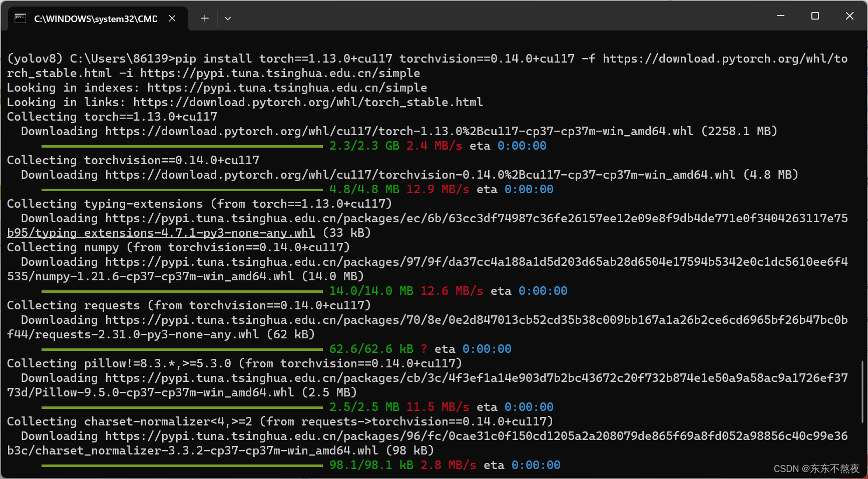Click 'Pillow-9.5.0-cp37-cp37m-win_amd64.whl' filename
The image size is (868, 479).
pos(164,392)
